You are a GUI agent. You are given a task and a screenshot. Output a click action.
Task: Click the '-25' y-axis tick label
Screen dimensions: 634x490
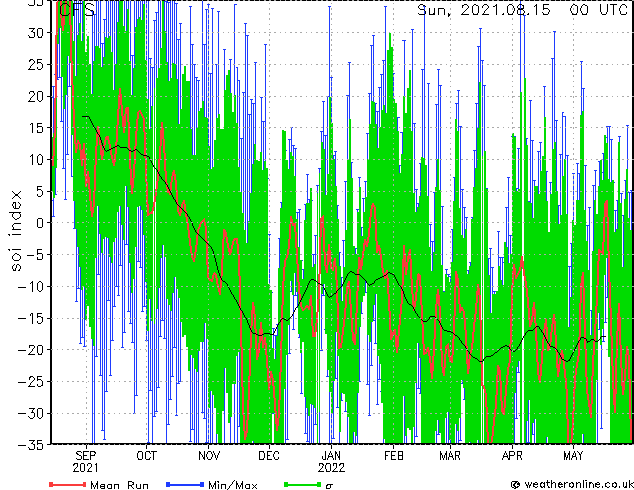point(31,382)
